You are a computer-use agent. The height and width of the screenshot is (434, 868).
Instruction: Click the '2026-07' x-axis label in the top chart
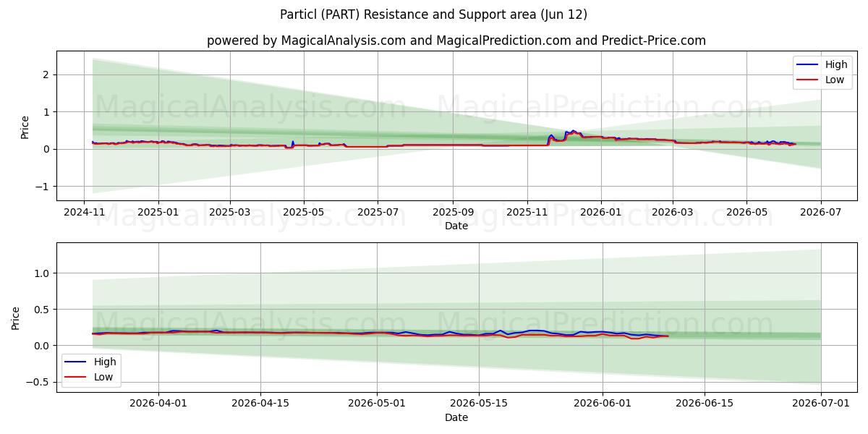(x=820, y=212)
